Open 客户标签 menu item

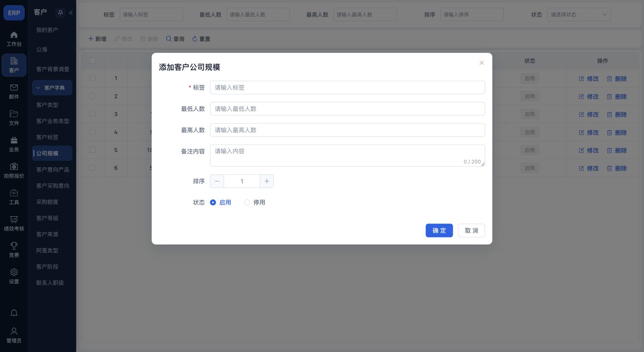[x=52, y=137]
